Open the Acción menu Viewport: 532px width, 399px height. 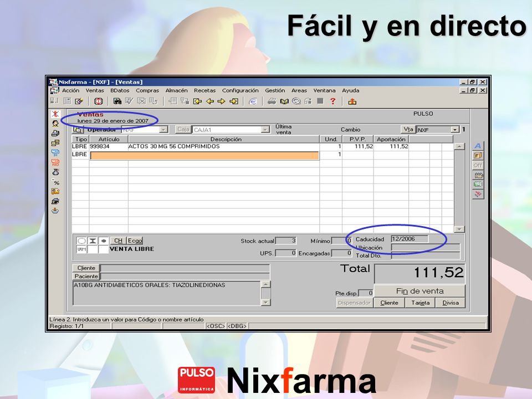point(70,90)
